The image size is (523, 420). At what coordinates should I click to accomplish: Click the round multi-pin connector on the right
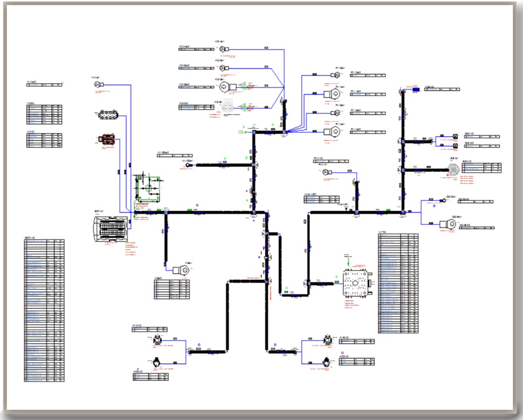pyautogui.click(x=453, y=168)
